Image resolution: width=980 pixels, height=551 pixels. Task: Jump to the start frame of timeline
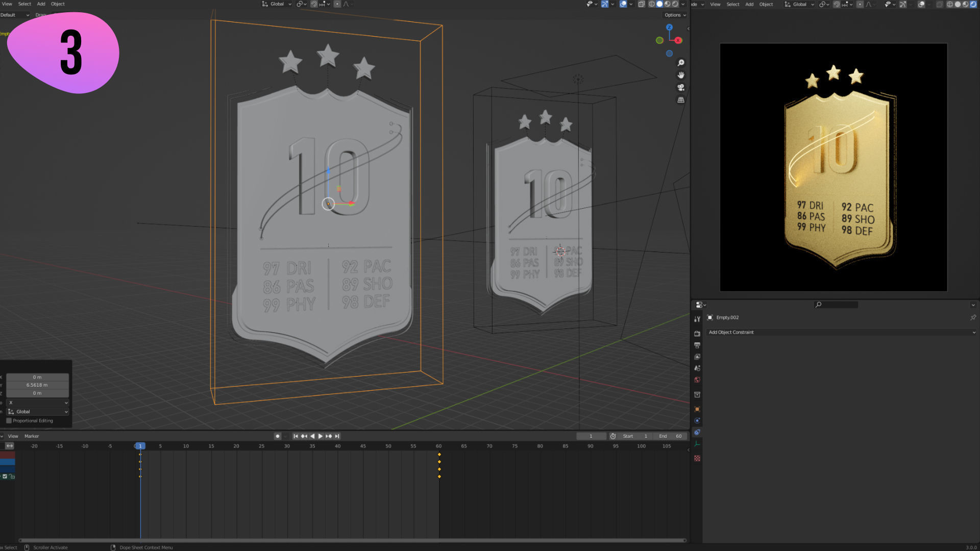(296, 436)
